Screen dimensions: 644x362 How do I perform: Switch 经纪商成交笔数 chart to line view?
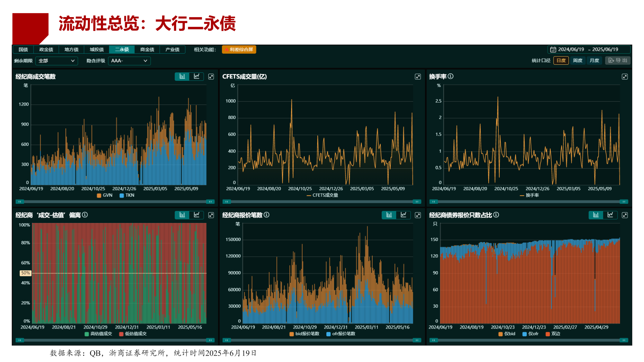coord(197,76)
